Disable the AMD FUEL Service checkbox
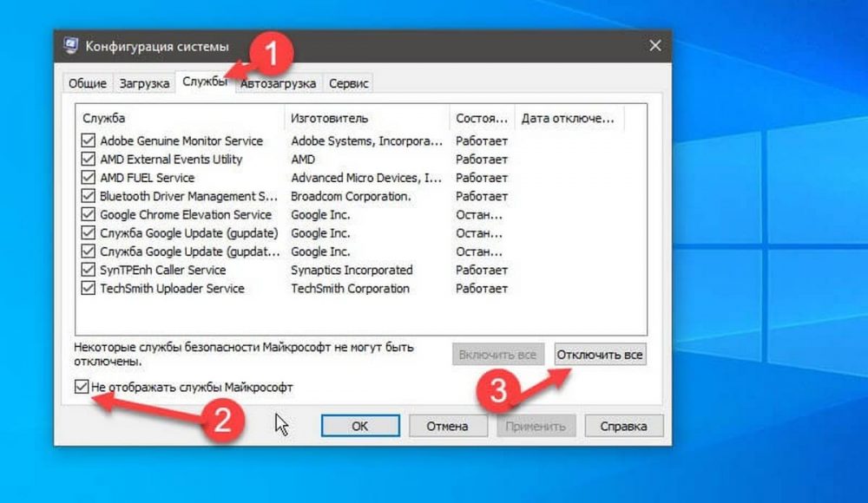 pos(88,178)
